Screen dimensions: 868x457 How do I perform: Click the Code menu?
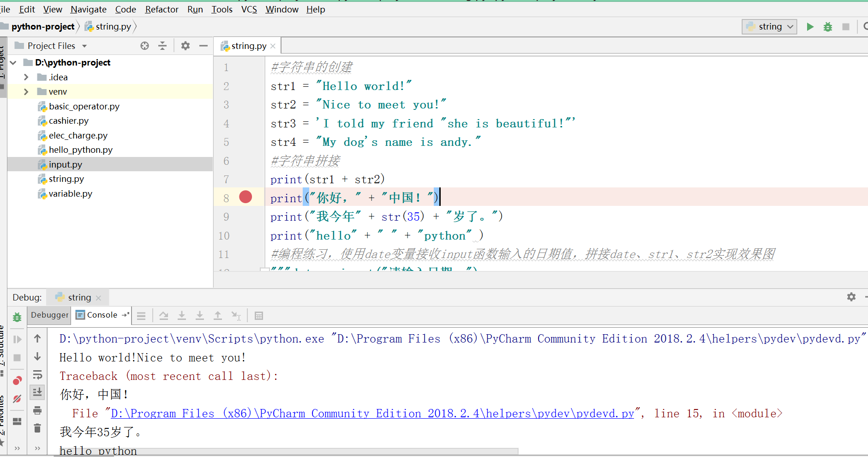coord(126,9)
